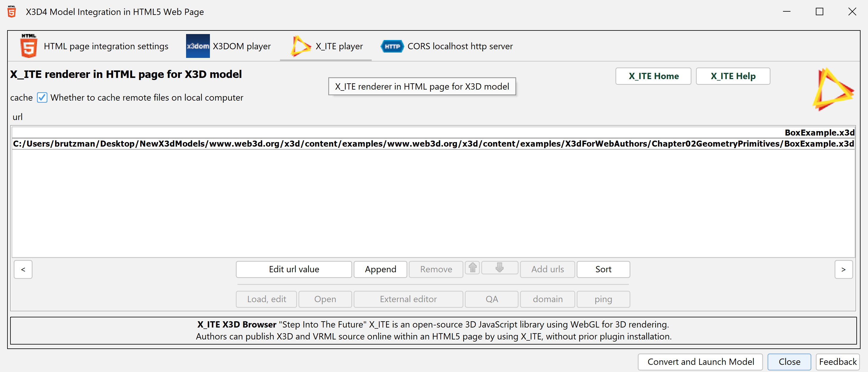Screen dimensions: 868x372
Task: Click the X_ITE X3D Browser description text
Action: pos(433,330)
